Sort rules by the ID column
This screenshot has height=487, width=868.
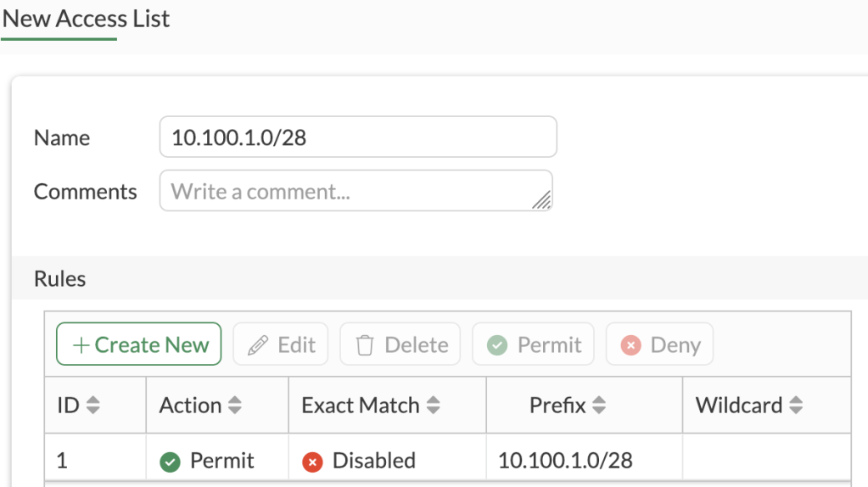(x=93, y=406)
